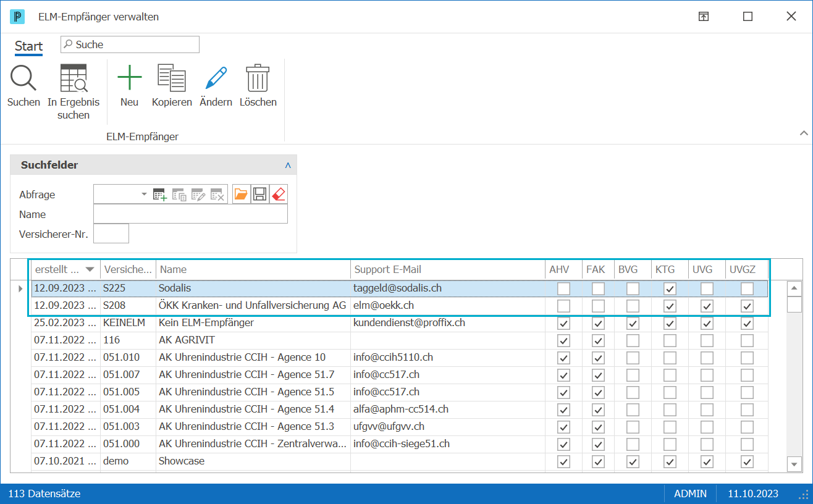Click the scrollbar up arrow
813x504 pixels.
(x=794, y=288)
